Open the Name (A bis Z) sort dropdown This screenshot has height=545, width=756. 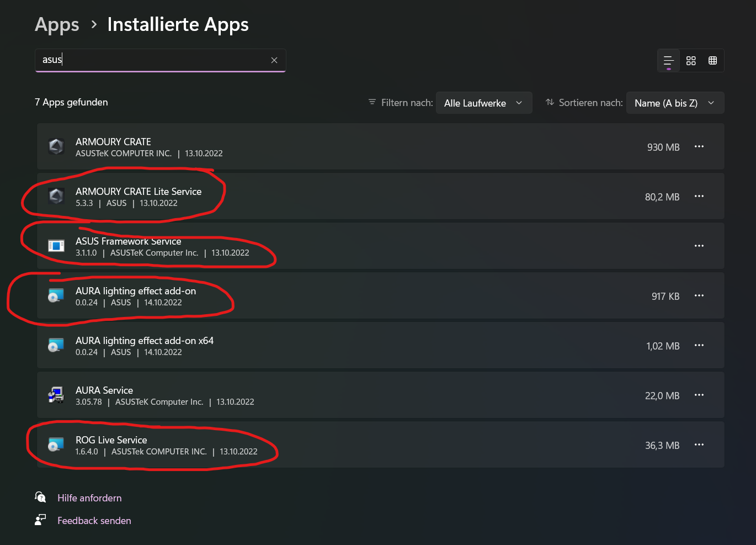pyautogui.click(x=674, y=103)
